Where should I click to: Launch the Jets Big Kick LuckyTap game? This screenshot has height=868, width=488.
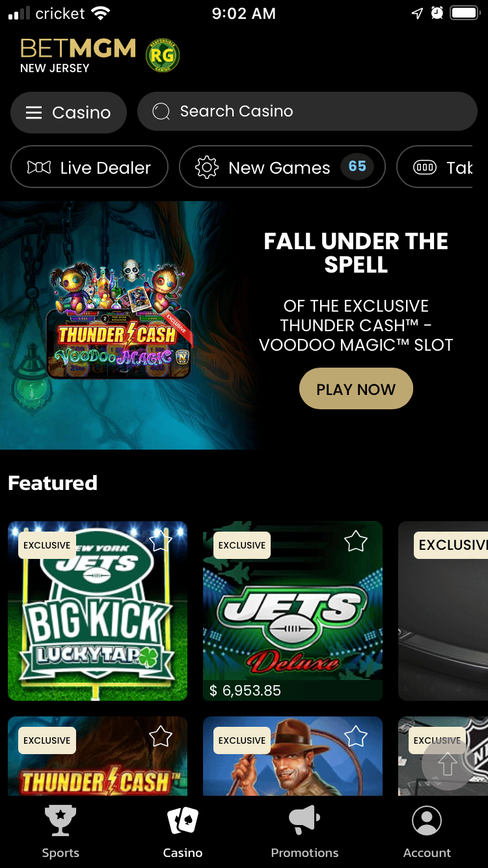click(98, 611)
